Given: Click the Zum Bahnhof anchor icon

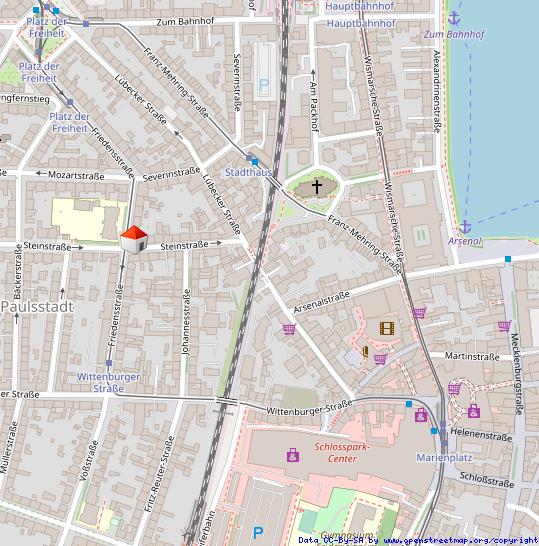Looking at the screenshot, I should click(454, 18).
